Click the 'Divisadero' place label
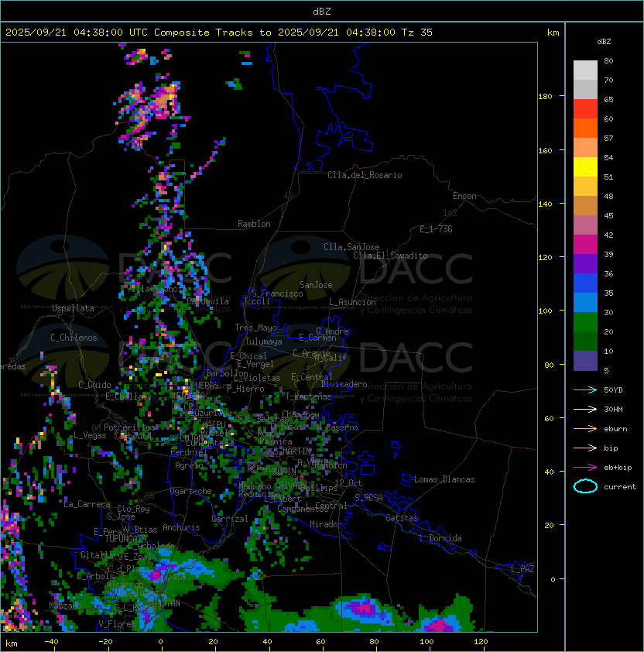Image resolution: width=644 pixels, height=652 pixels. 344,384
